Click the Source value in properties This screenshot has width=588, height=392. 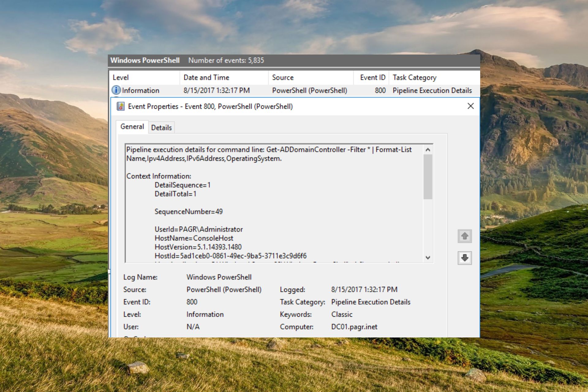click(224, 289)
